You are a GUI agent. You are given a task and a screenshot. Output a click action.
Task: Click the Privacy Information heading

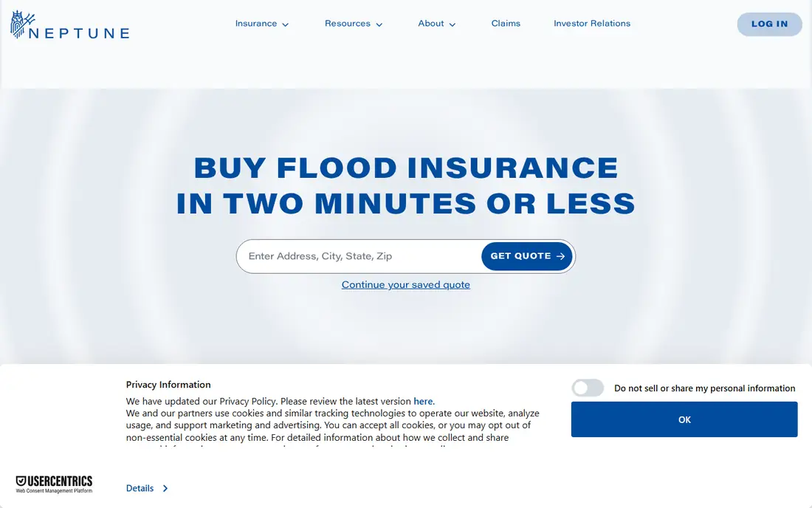click(168, 385)
